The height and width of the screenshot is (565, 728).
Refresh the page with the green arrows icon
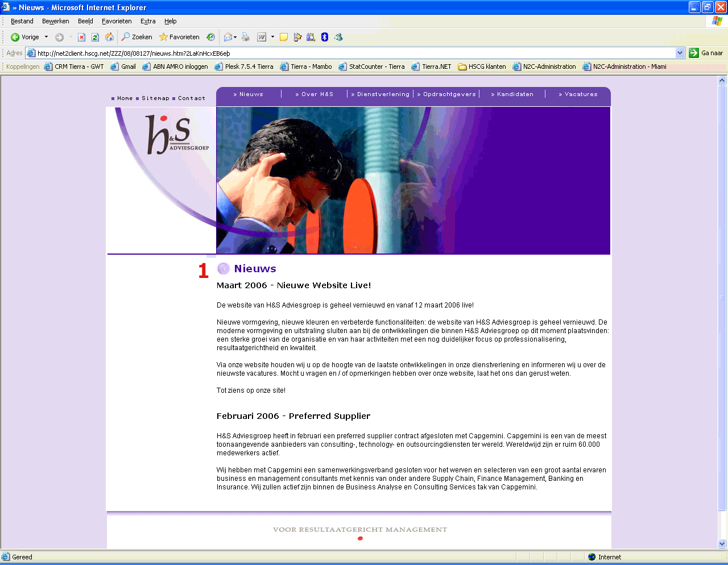point(95,37)
